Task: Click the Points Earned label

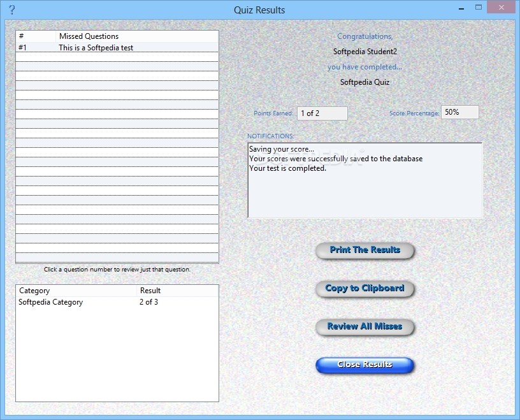Action: coord(273,113)
